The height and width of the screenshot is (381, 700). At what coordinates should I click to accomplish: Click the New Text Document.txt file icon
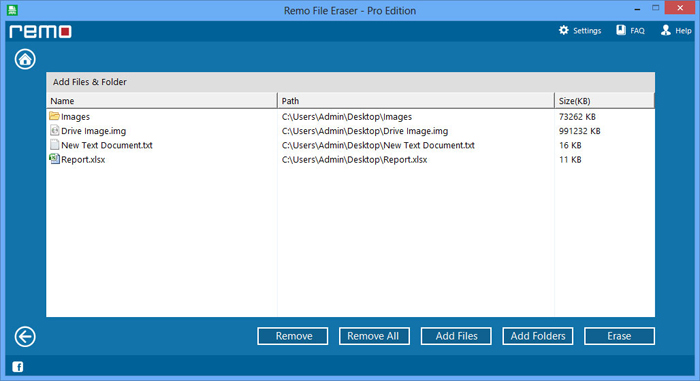(x=54, y=145)
